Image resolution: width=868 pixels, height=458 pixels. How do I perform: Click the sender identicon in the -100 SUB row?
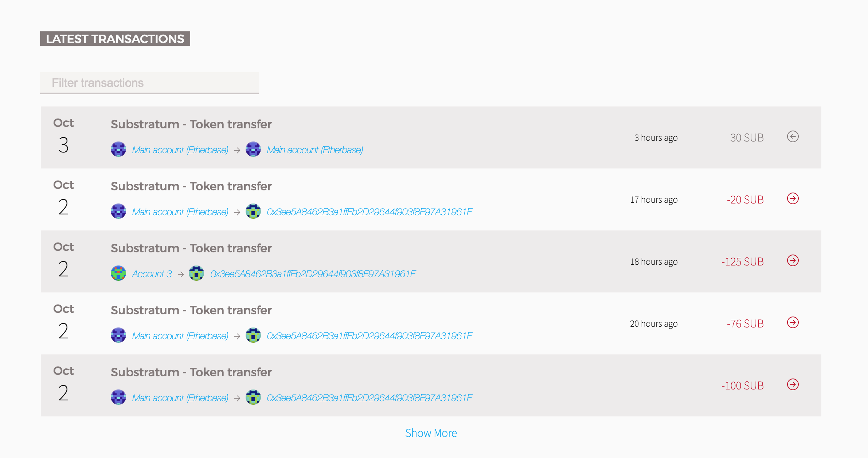118,397
